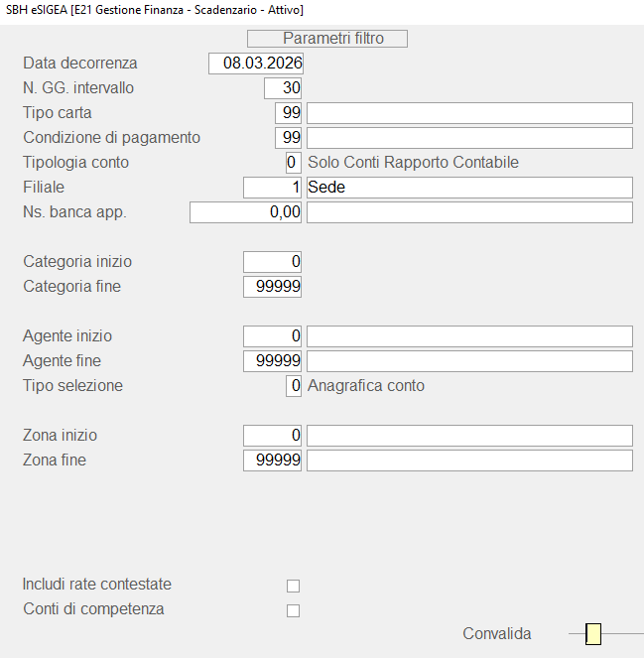Select the Agente fine code field

pyautogui.click(x=273, y=361)
